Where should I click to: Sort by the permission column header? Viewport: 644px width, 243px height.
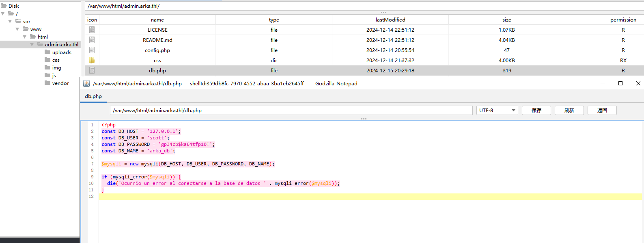click(623, 20)
